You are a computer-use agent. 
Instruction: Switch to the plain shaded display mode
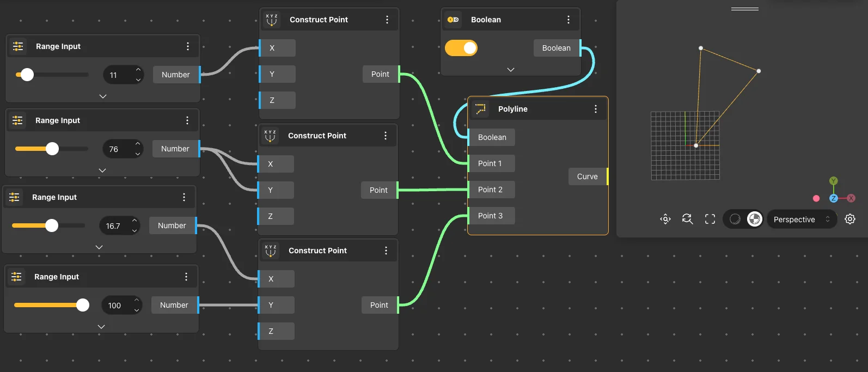(x=735, y=219)
